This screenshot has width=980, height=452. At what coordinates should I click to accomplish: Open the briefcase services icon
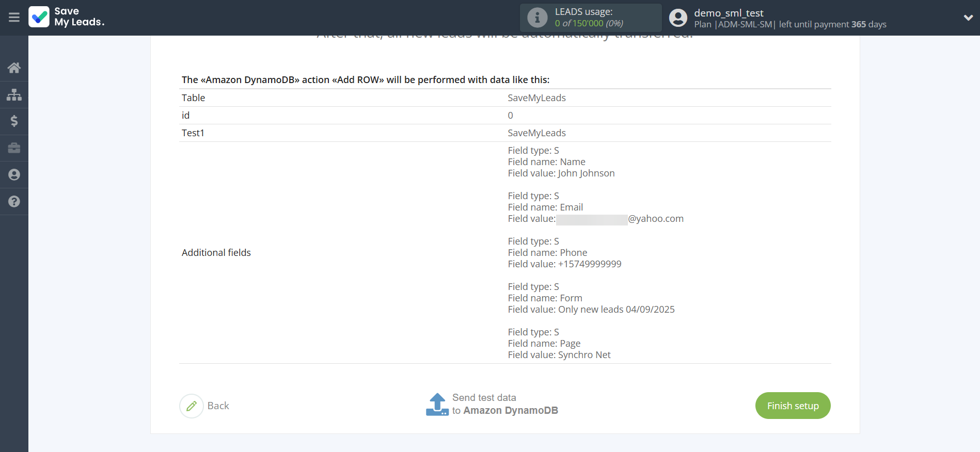click(x=14, y=148)
